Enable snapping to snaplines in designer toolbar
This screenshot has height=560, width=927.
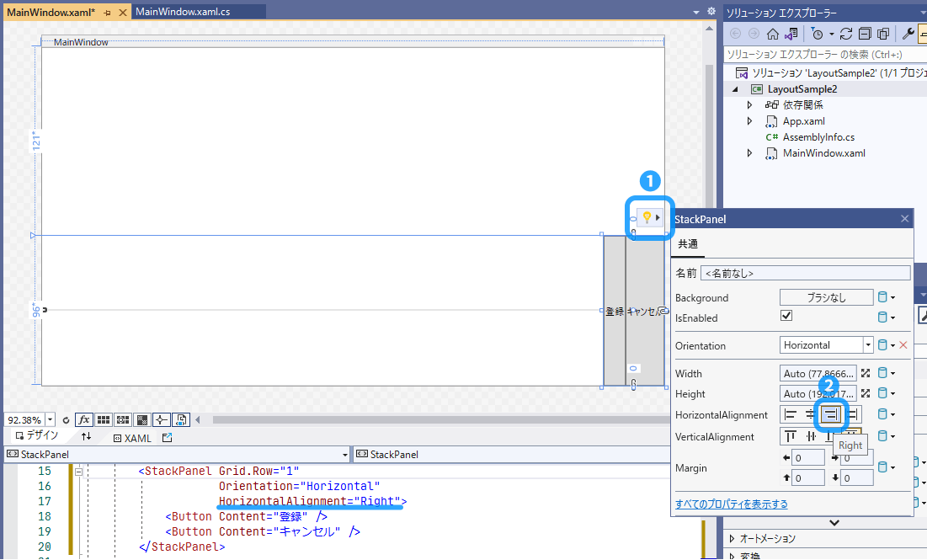(x=161, y=419)
